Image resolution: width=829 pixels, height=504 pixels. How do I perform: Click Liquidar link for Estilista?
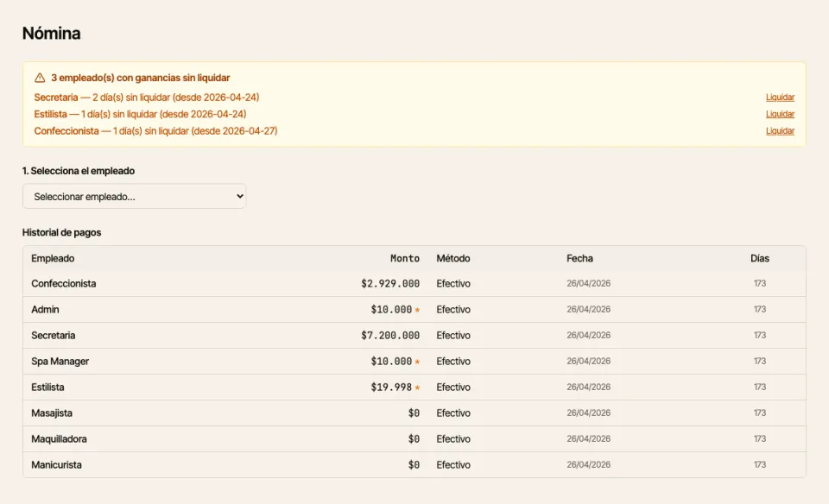pos(780,114)
